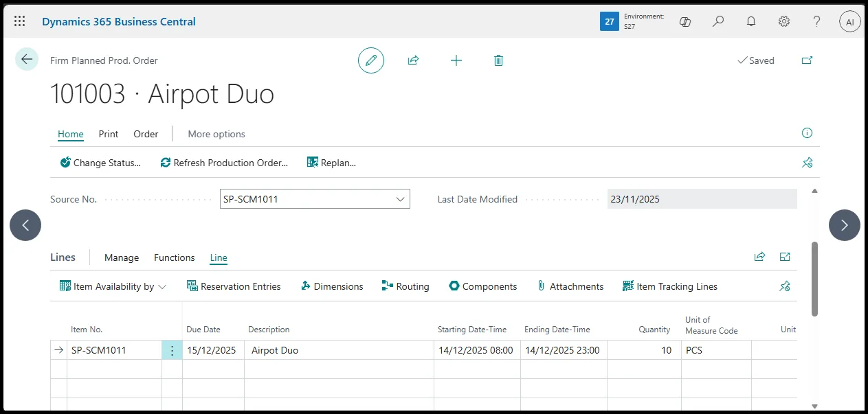Open the row options three-dots menu
This screenshot has height=414, width=868.
coord(172,350)
